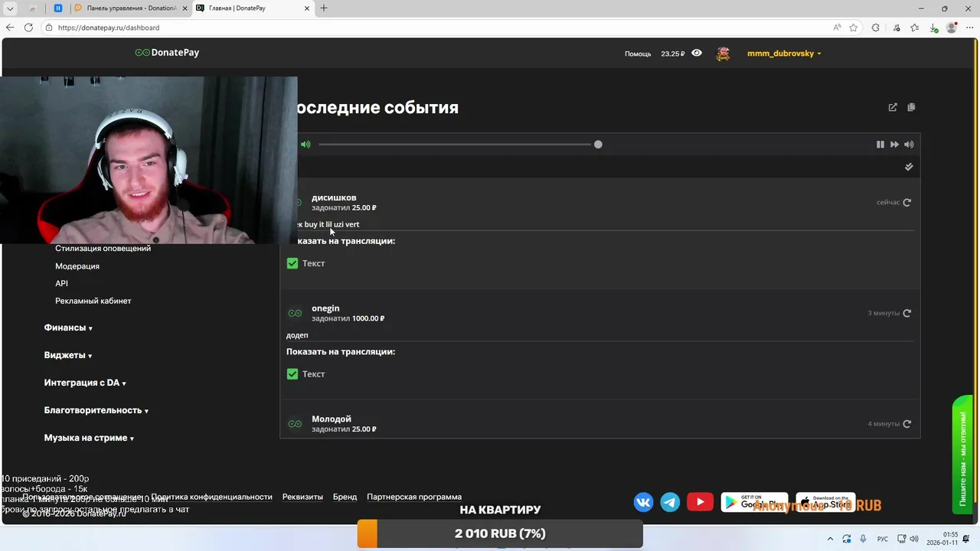Viewport: 980px width, 551px height.
Task: Replay the onegin 1000 ₽ donation alert
Action: (x=906, y=313)
